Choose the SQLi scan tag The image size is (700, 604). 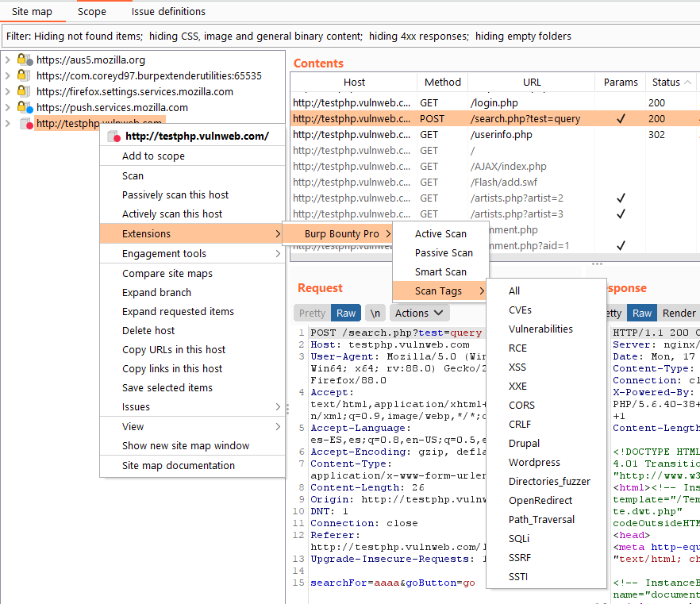(x=546, y=539)
